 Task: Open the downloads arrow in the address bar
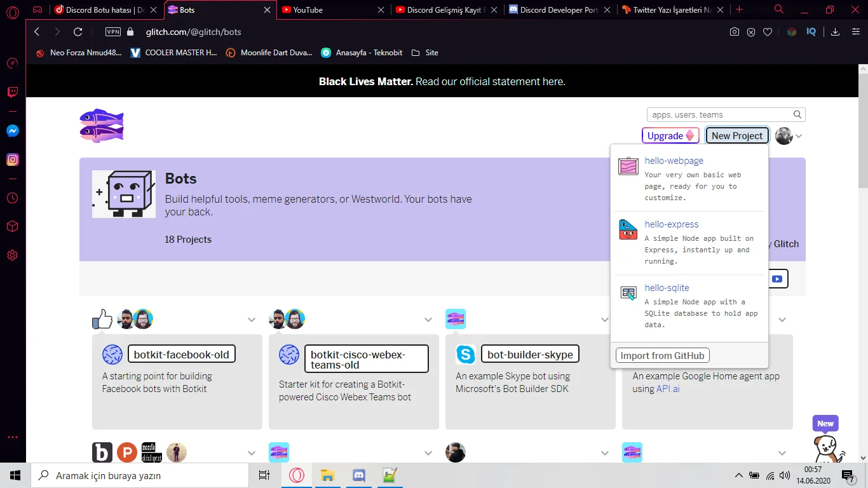point(836,32)
